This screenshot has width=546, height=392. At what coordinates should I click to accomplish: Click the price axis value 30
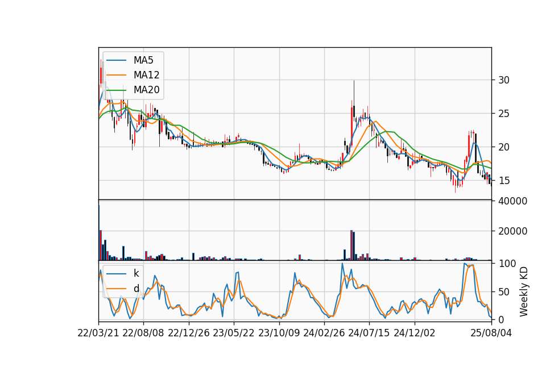pos(504,80)
